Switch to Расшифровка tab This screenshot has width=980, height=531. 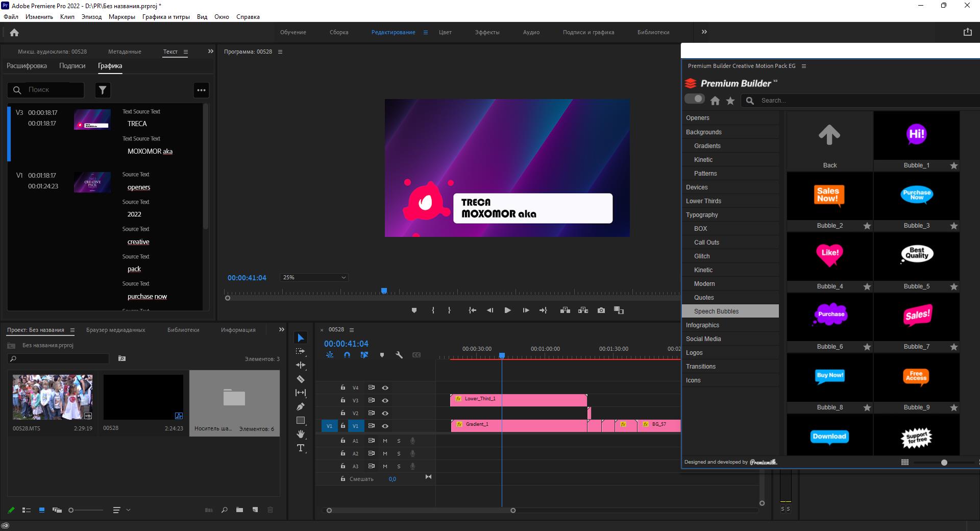coord(27,66)
